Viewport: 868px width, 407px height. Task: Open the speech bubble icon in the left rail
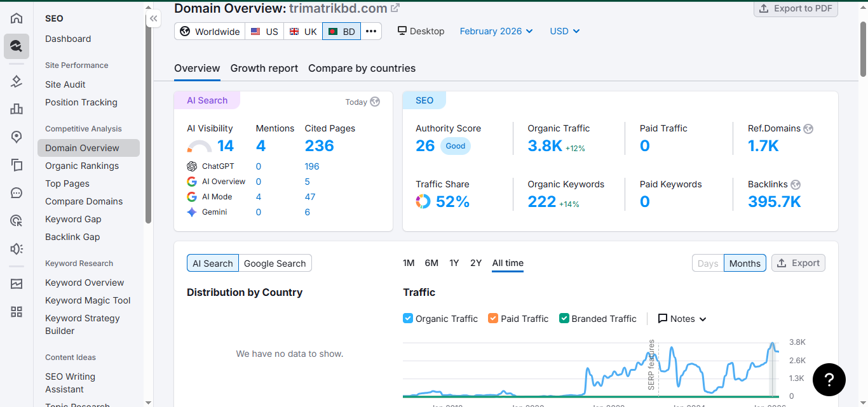tap(17, 193)
